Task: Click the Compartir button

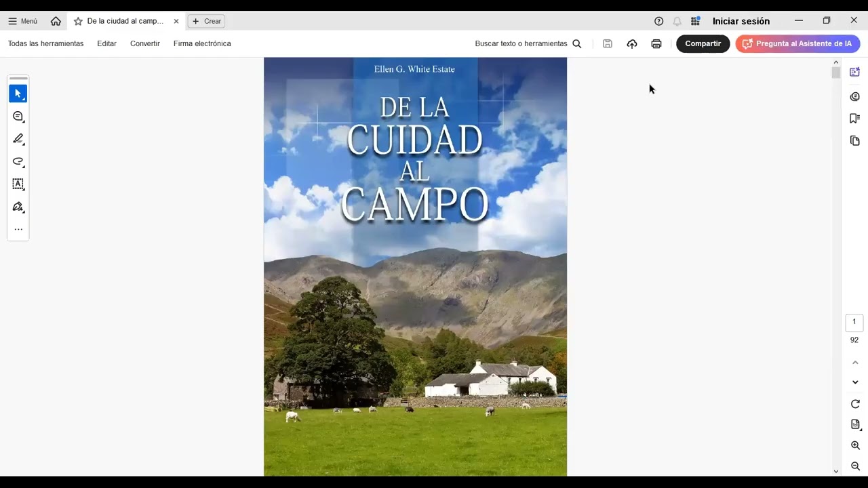Action: (703, 43)
